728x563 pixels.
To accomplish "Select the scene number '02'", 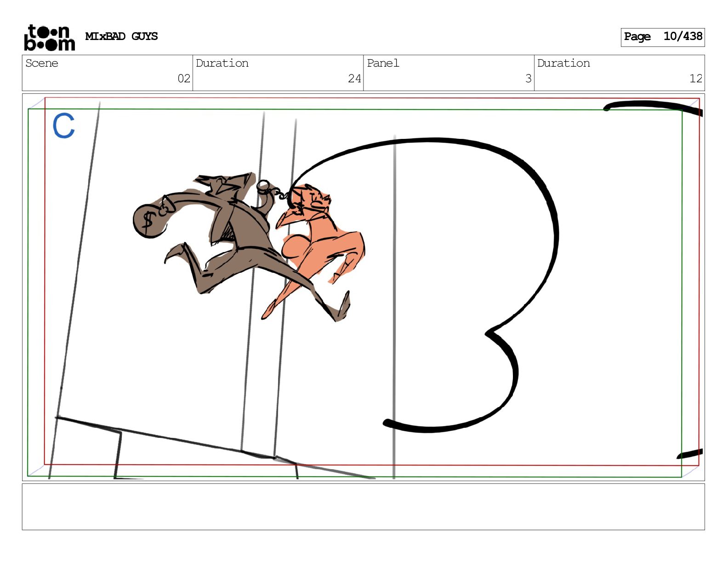I will pos(184,79).
